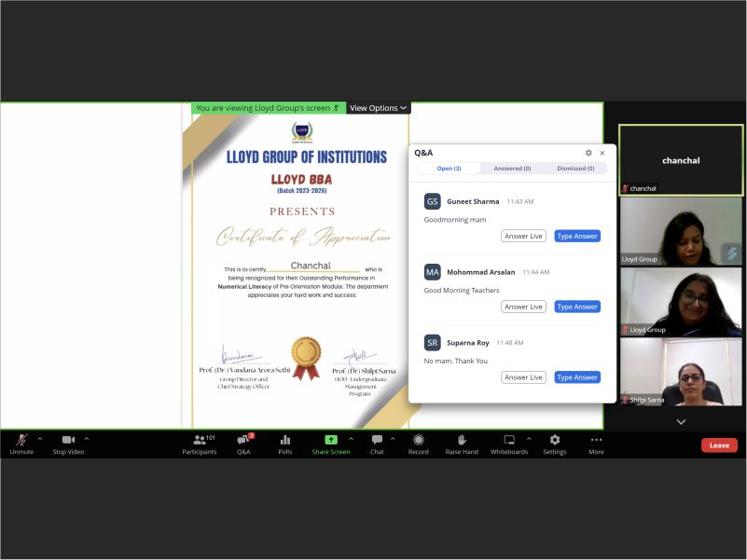Screen dimensions: 747x560
Task: Expand Share Screen options arrow
Action: [x=351, y=439]
